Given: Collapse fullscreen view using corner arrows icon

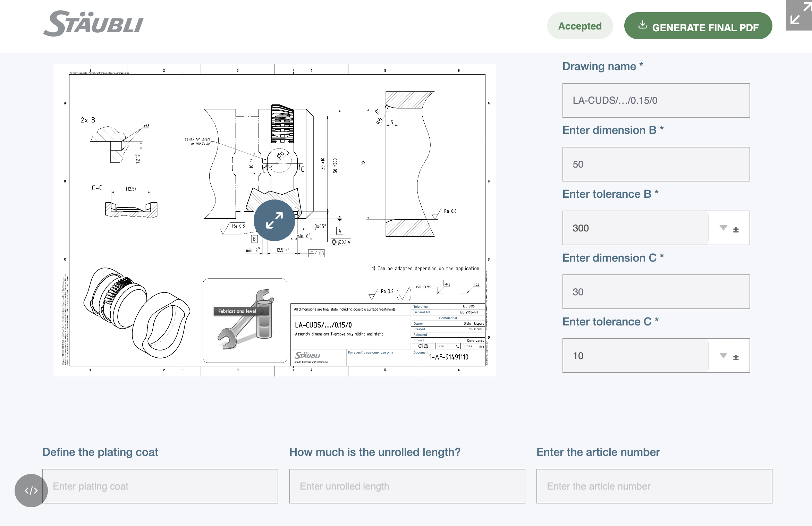Looking at the screenshot, I should pyautogui.click(x=799, y=15).
